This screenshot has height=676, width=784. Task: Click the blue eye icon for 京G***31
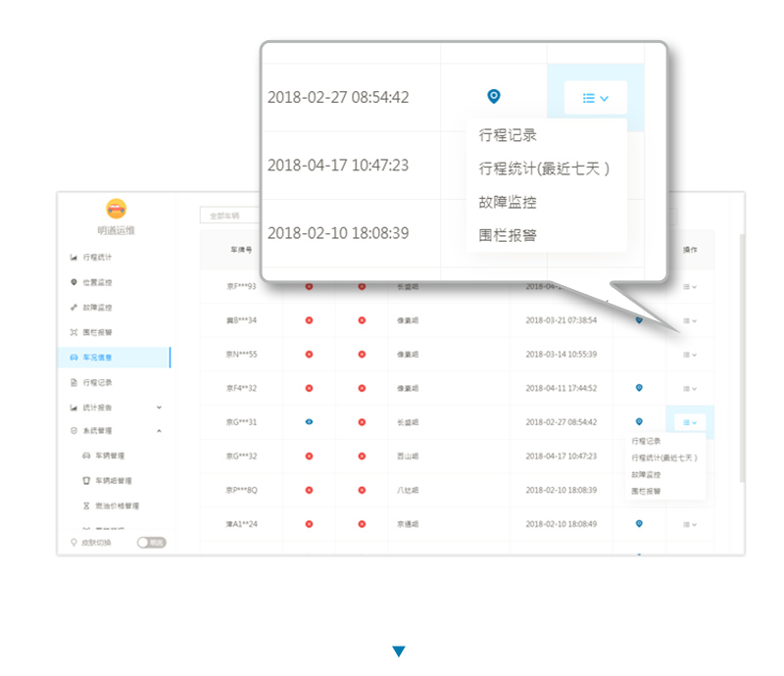coord(309,422)
